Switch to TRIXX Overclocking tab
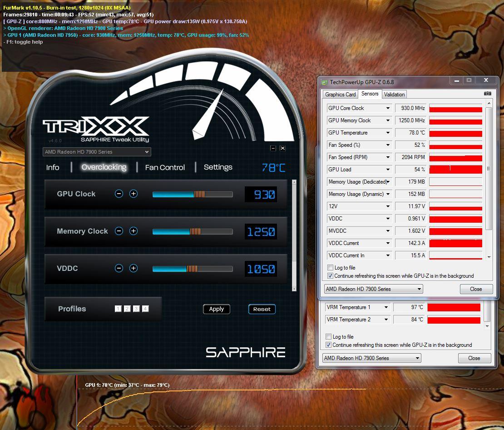The width and height of the screenshot is (504, 430). coord(104,167)
